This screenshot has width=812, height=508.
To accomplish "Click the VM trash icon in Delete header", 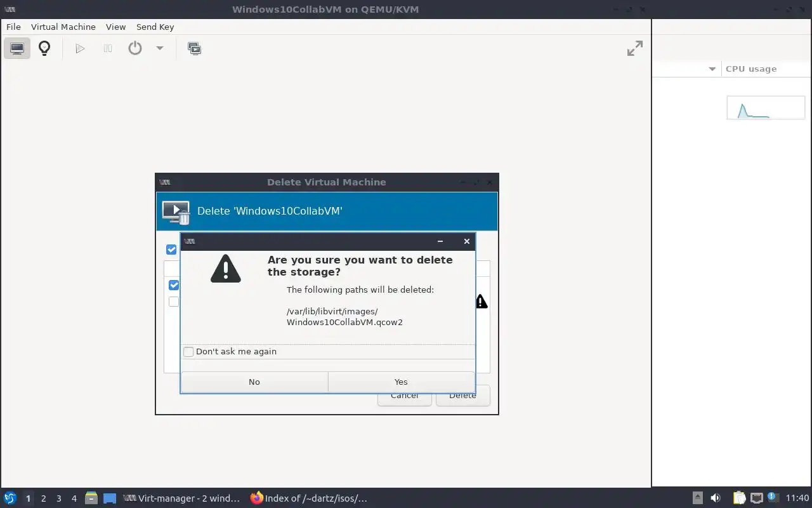I will coord(176,212).
